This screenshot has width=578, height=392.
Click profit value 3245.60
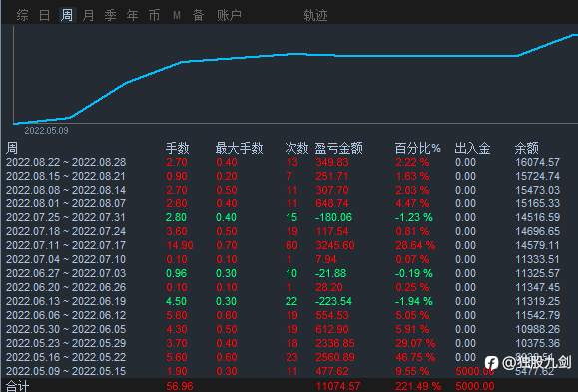335,245
